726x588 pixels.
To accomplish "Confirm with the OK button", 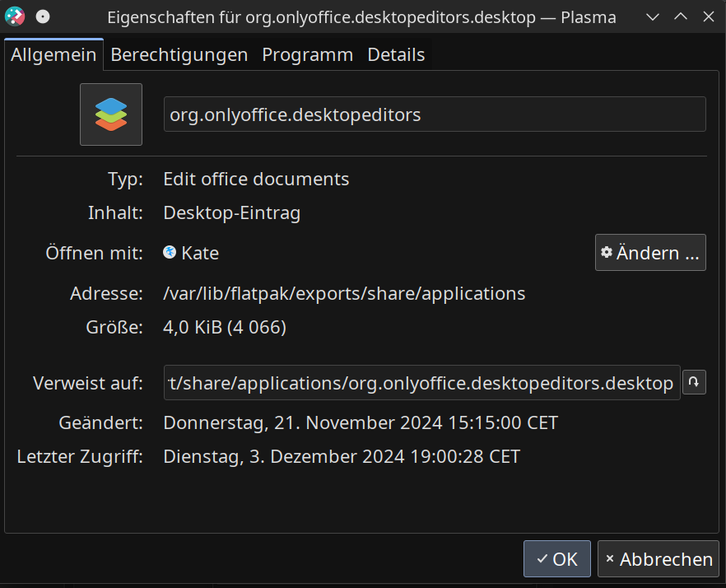I will click(557, 559).
